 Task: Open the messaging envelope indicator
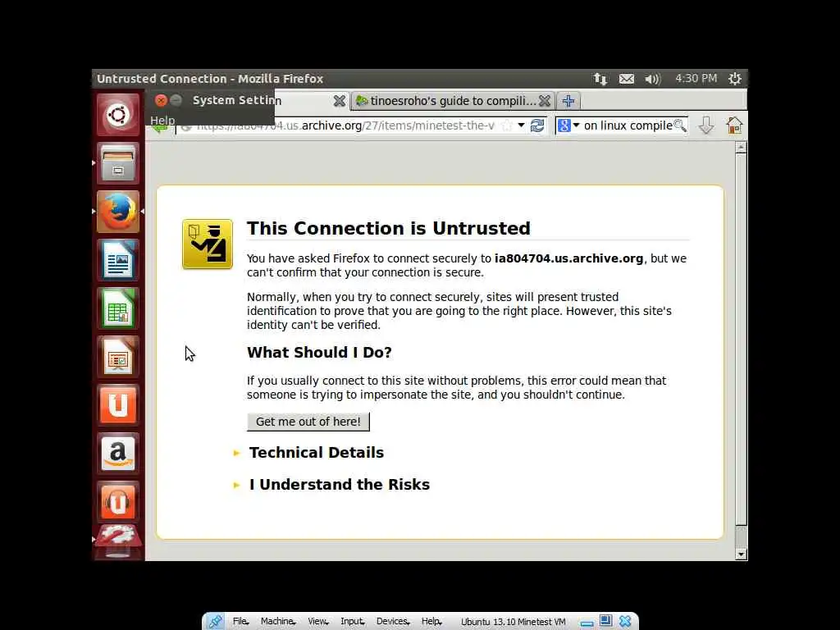tap(626, 79)
